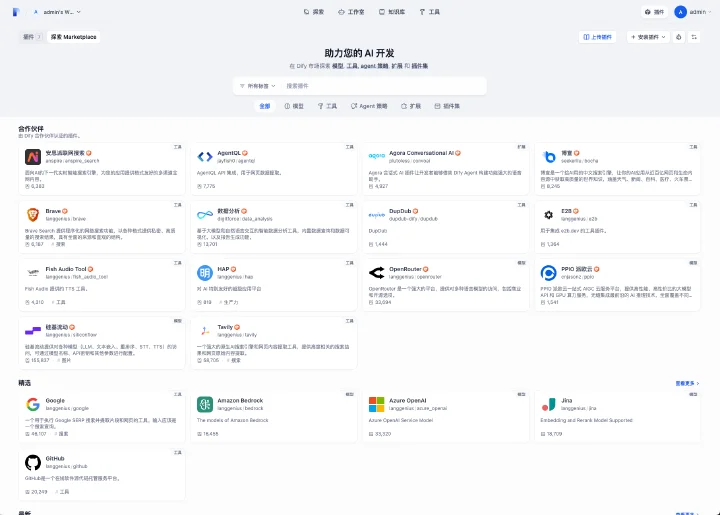Open the 所有标签 tag filter dropdown
This screenshot has width=720, height=515.
pos(258,86)
